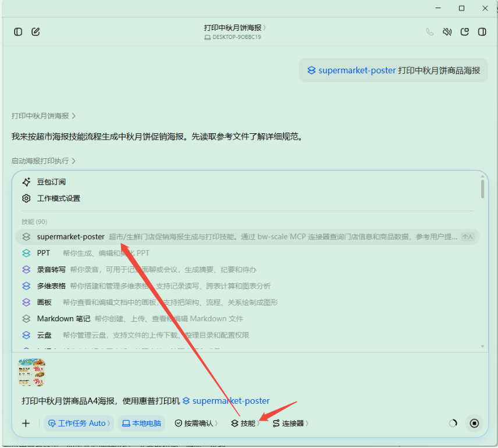Open the 技能 skills dropdown
Viewport: 498px width, 448px height.
click(x=245, y=423)
